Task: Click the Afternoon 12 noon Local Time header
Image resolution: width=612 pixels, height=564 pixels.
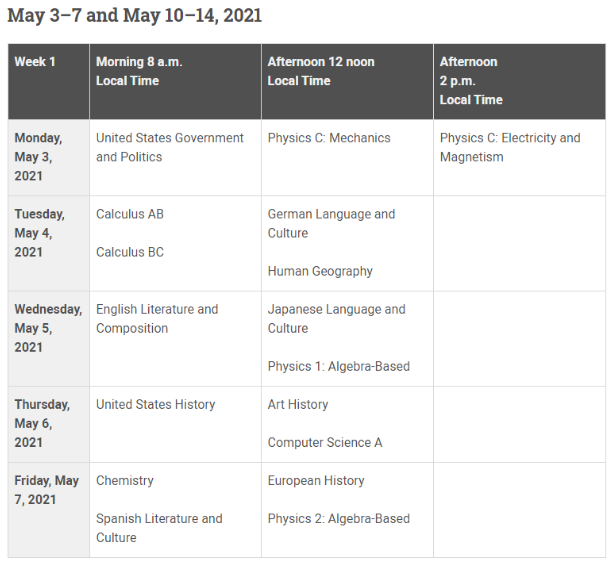Action: 321,71
